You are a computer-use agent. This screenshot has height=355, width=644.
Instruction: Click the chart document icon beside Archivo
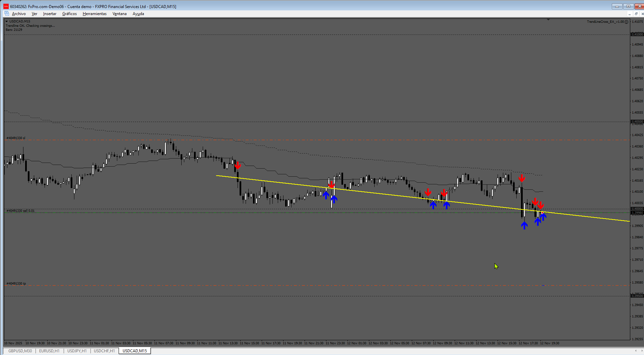(x=7, y=14)
